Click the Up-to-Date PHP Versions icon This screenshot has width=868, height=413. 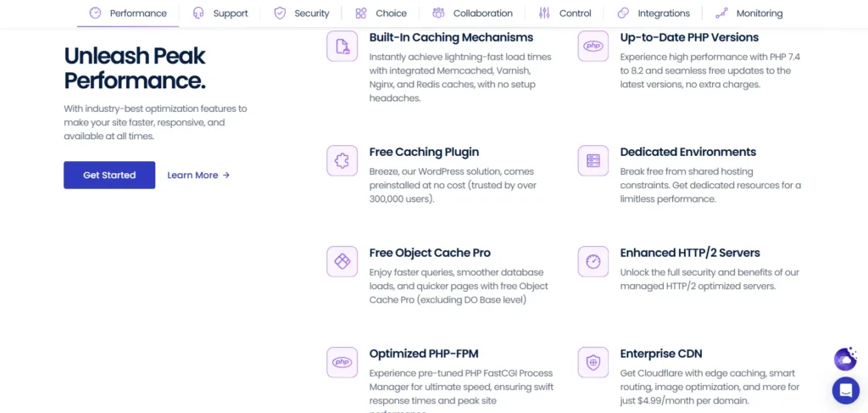[x=593, y=46]
